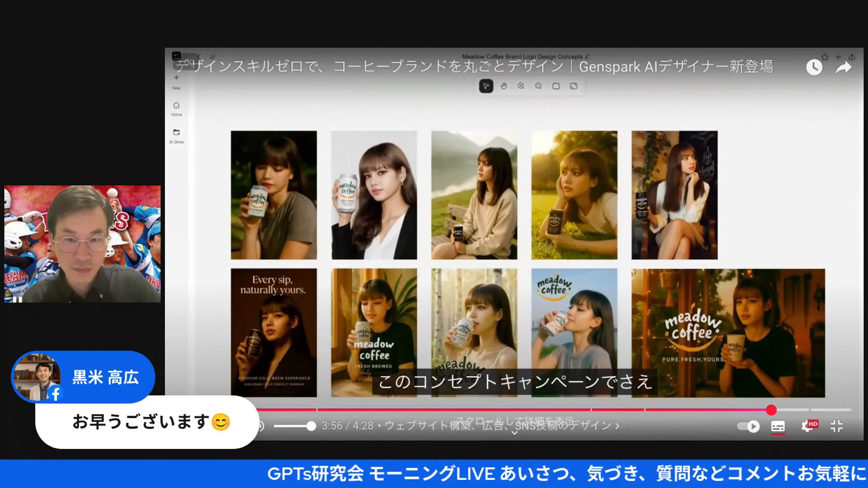Select the hand pan tool
The image size is (868, 488).
pos(504,86)
